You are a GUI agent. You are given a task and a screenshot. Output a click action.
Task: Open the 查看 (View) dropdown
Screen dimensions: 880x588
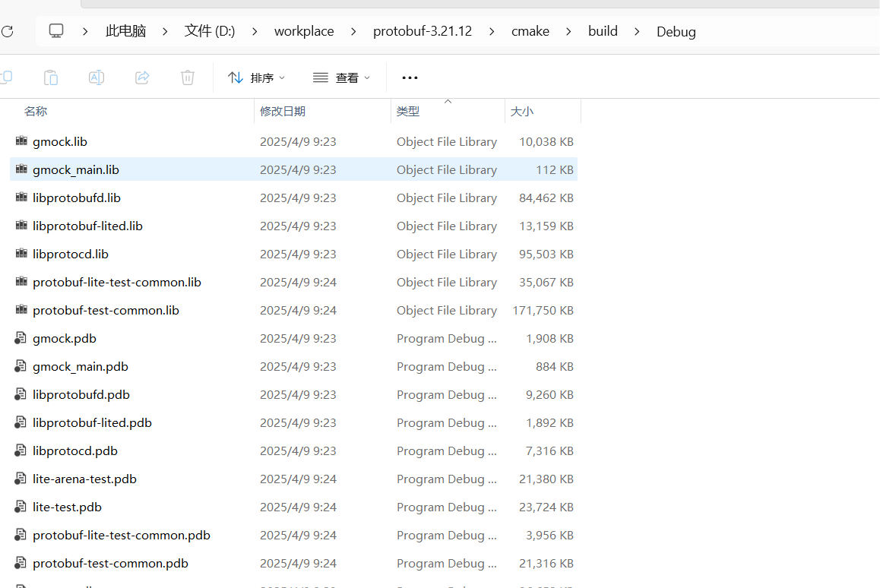point(340,77)
